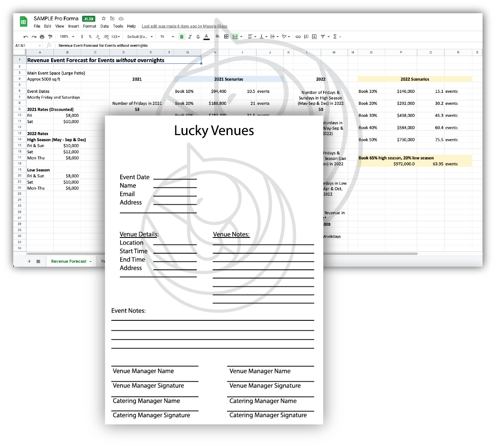Open the Revenue Forecast tab options arrow
This screenshot has width=496, height=448.
[x=90, y=262]
